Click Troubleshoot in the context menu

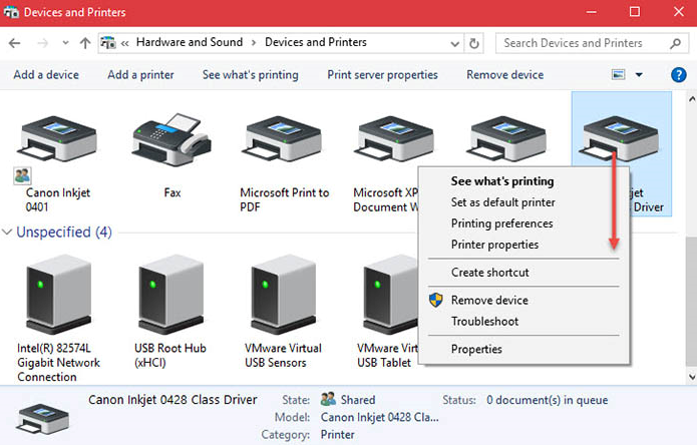point(484,321)
